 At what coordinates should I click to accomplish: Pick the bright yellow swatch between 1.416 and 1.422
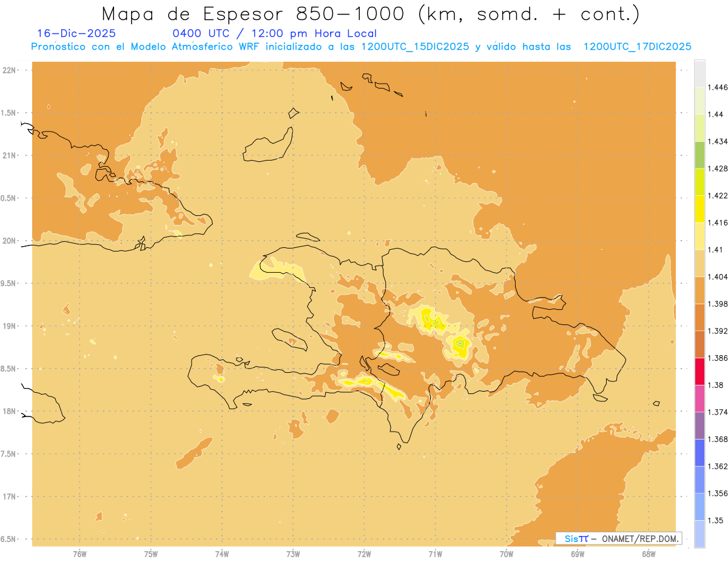699,209
